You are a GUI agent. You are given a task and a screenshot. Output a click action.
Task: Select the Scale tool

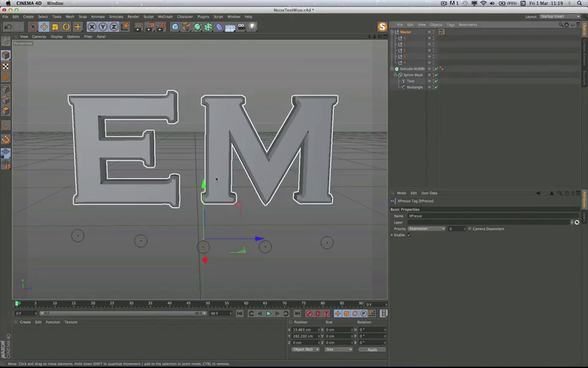[x=55, y=27]
